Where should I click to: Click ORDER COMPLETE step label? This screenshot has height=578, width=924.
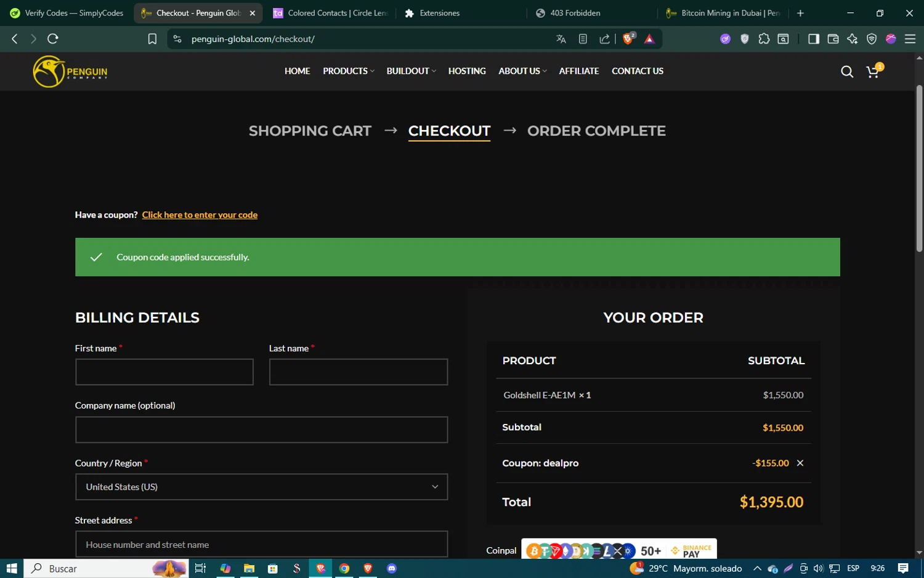click(596, 131)
